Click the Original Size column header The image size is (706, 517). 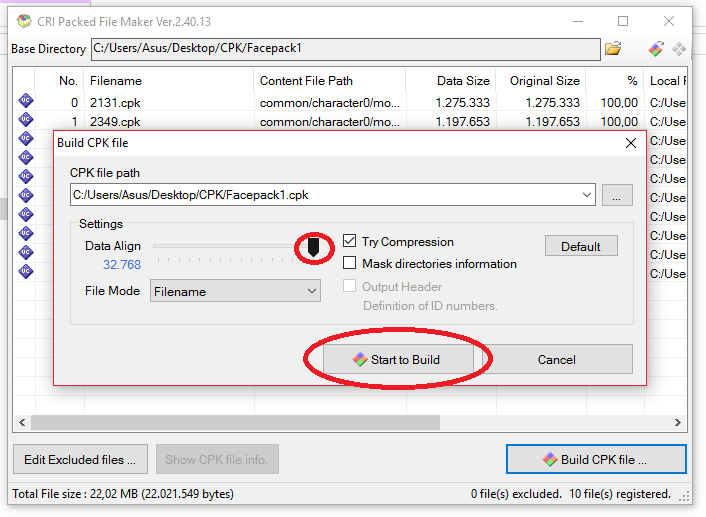point(541,81)
